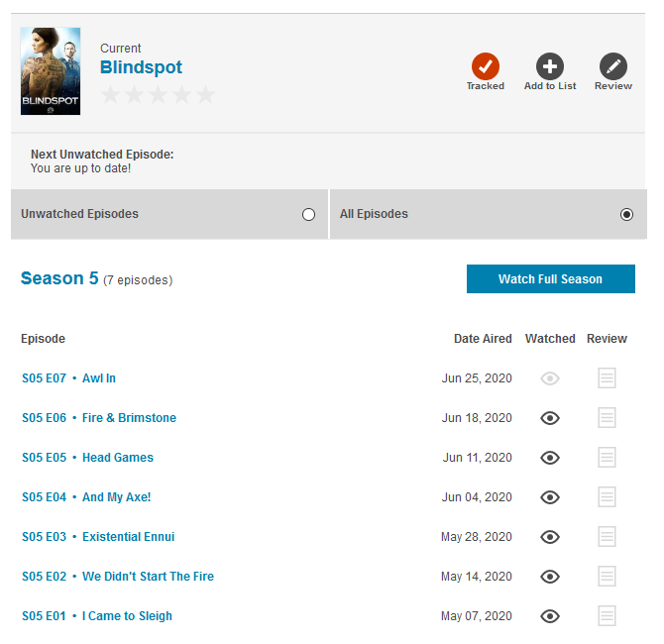The height and width of the screenshot is (644, 664).
Task: Toggle watched status for We Didn't Start The Fire
Action: (550, 577)
